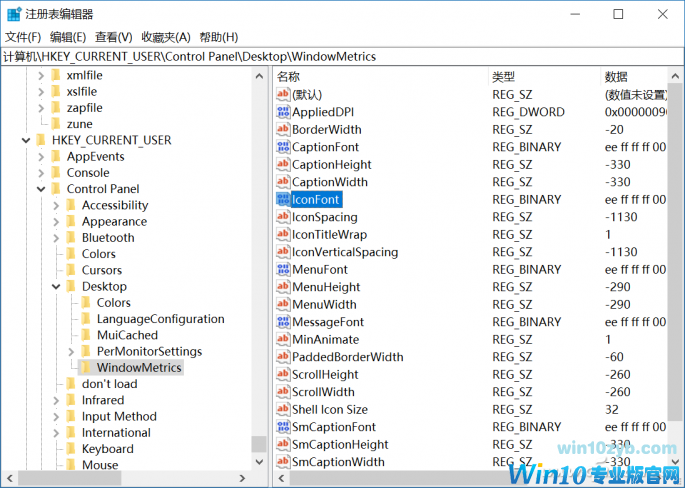Click the folder icon of HKEY_CURRENT_USER
Viewport: 685px width, 488px height.
tap(41, 140)
